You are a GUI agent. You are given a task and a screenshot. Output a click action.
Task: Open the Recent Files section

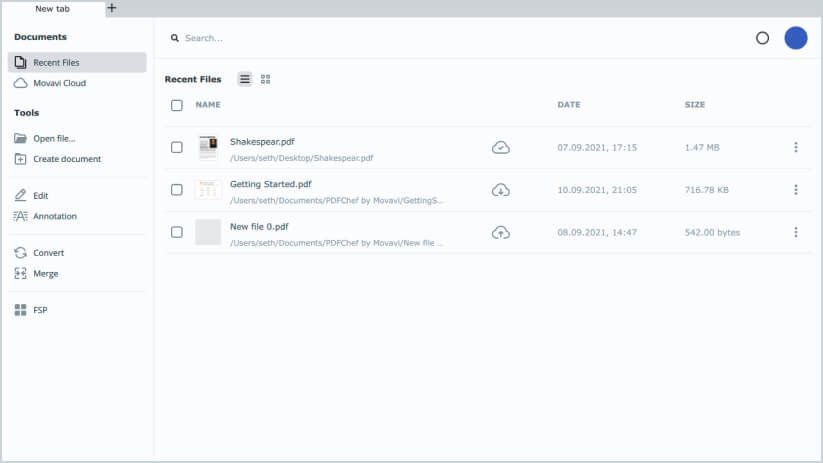click(56, 62)
